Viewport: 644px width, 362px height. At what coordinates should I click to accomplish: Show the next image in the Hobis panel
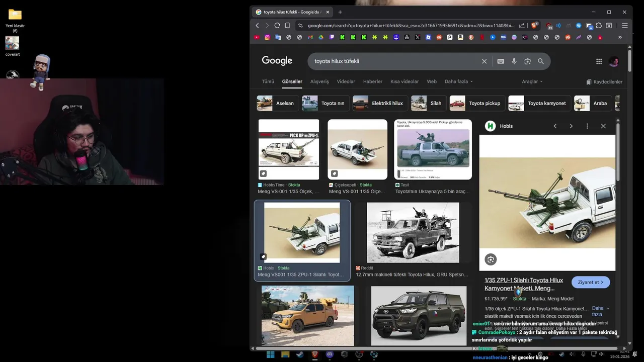pos(571,126)
